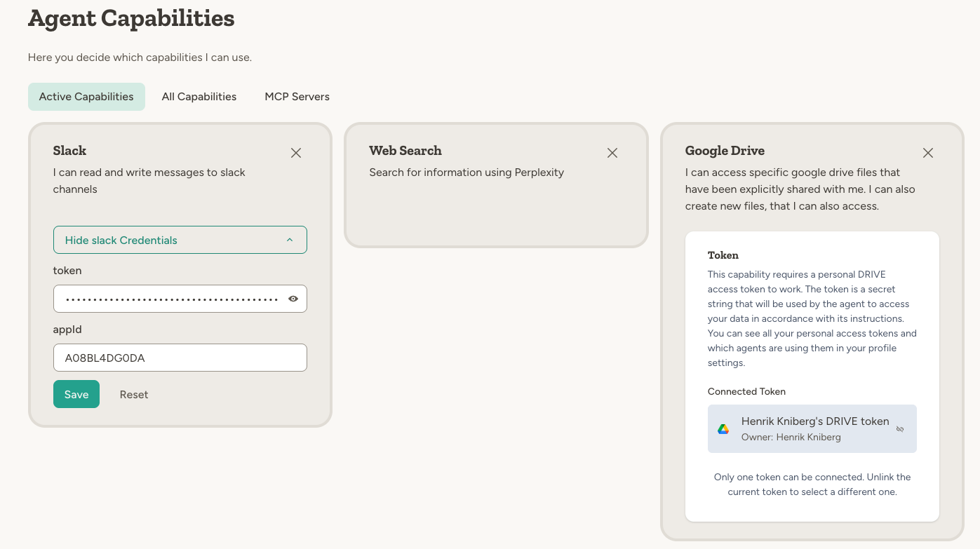Image resolution: width=980 pixels, height=549 pixels.
Task: Select the Active Capabilities tab
Action: tap(86, 96)
